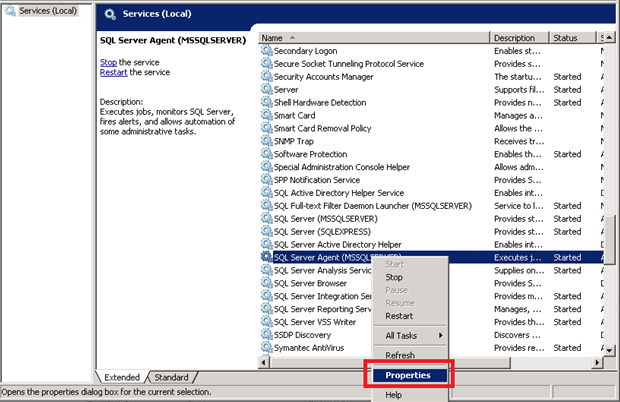The image size is (620, 402).
Task: Select the Shell Hardware Detection row
Action: 431,102
